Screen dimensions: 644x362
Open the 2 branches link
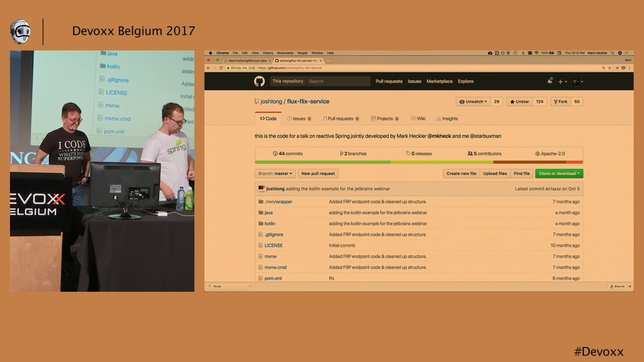(x=353, y=154)
